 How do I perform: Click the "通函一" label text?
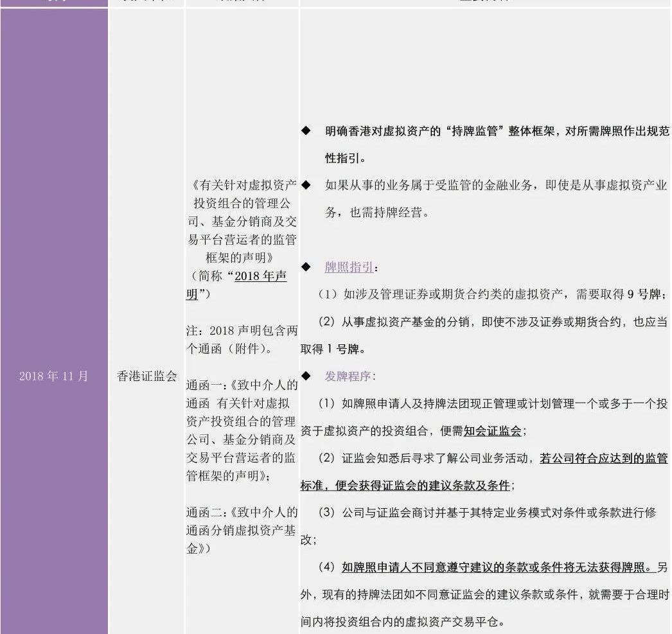(204, 386)
